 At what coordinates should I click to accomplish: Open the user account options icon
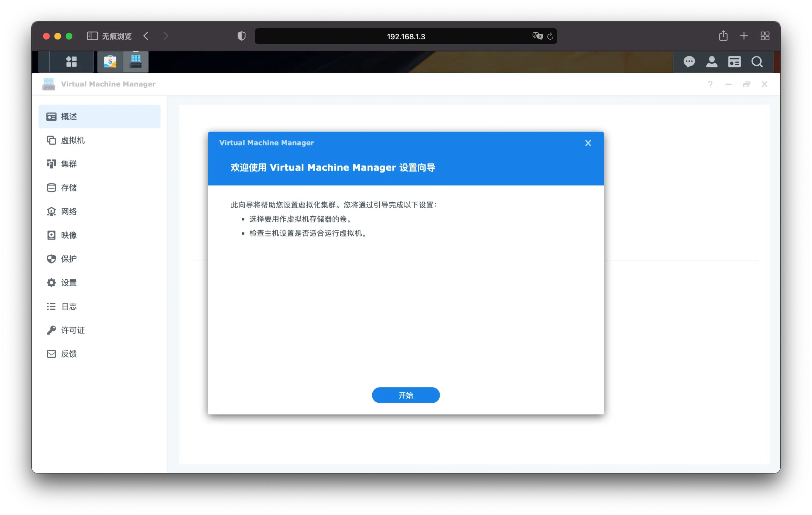[x=711, y=62]
